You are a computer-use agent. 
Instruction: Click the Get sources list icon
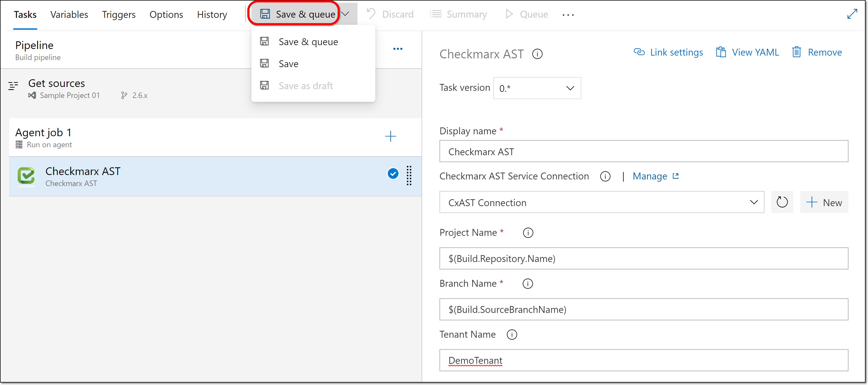(13, 86)
